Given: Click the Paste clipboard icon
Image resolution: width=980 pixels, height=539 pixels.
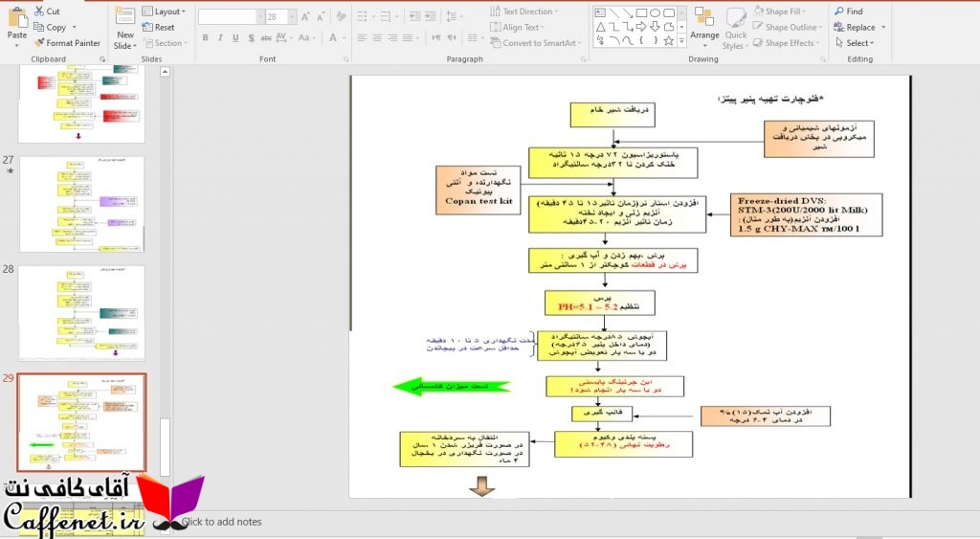Looking at the screenshot, I should click(17, 17).
